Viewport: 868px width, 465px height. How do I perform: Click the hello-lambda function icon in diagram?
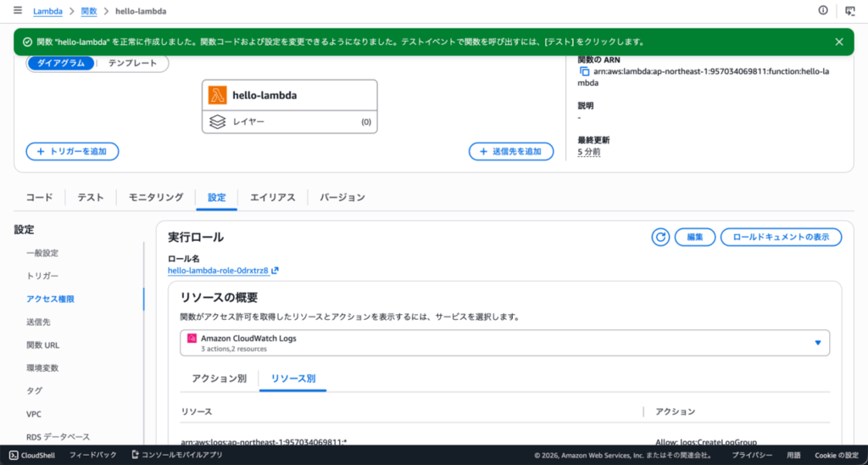218,95
